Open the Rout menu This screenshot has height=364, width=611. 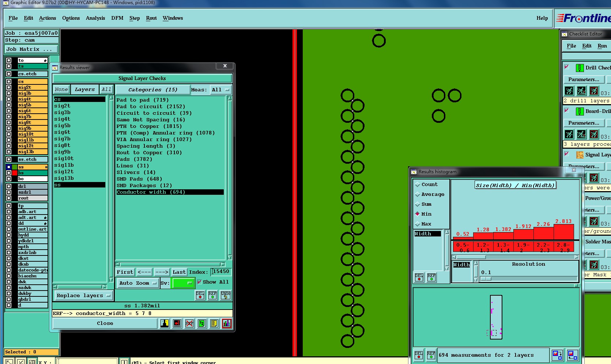(151, 18)
